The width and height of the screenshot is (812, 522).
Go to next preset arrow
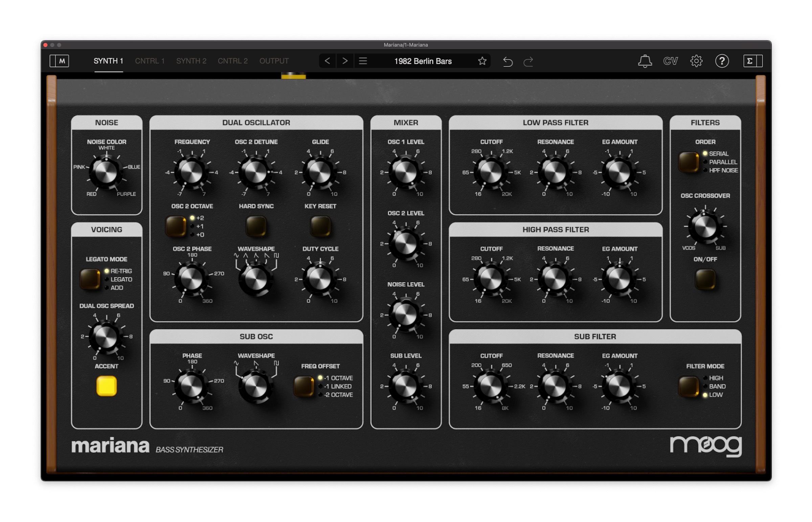coord(345,61)
